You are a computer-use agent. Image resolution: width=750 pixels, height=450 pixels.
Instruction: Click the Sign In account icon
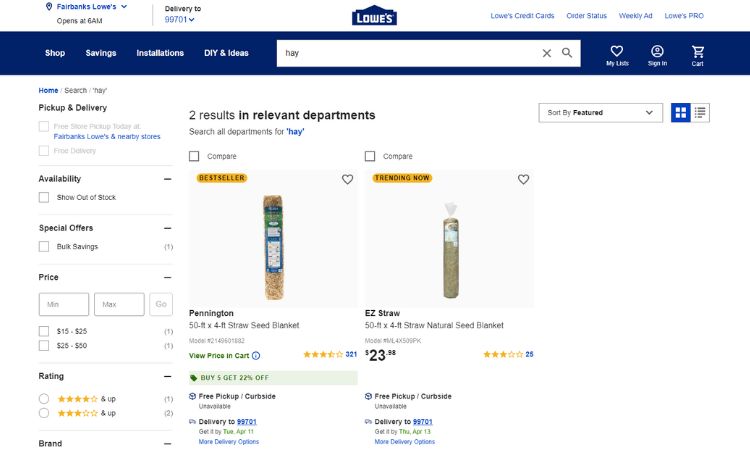657,51
